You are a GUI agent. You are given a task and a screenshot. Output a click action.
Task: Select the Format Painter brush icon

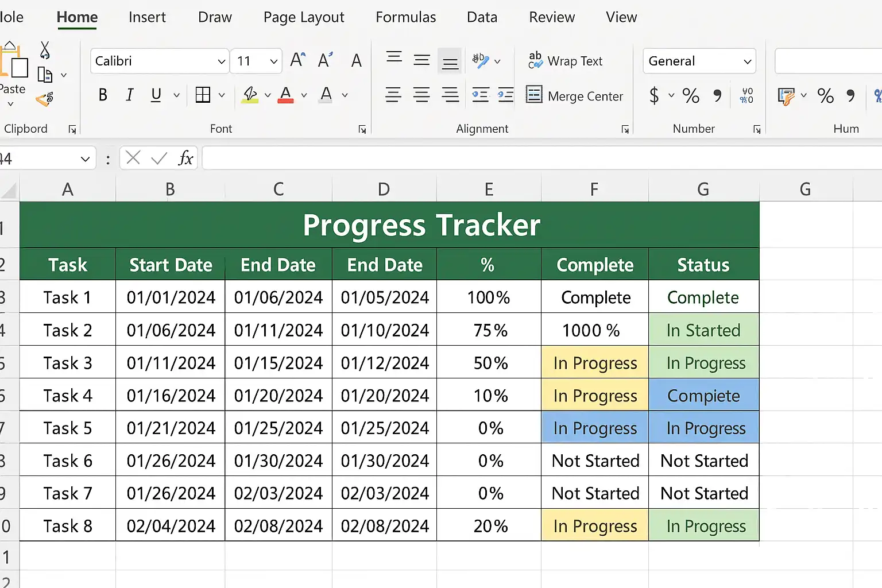tap(44, 100)
